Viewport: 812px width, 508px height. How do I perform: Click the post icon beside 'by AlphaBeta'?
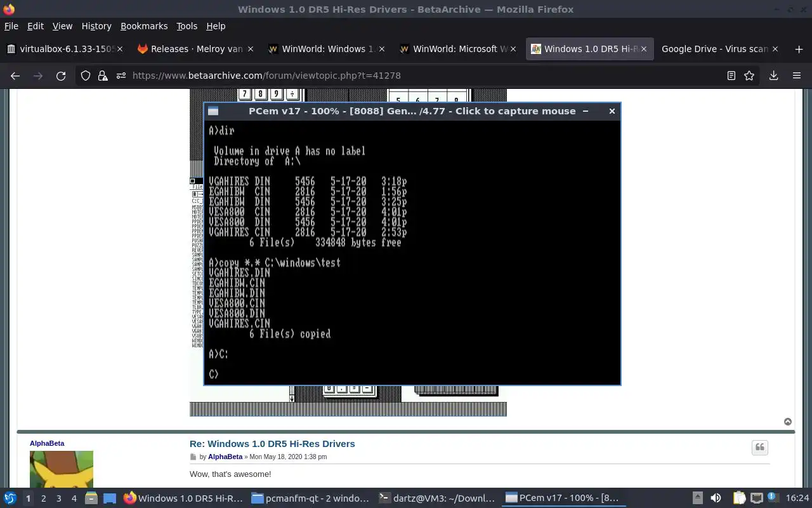tap(193, 457)
